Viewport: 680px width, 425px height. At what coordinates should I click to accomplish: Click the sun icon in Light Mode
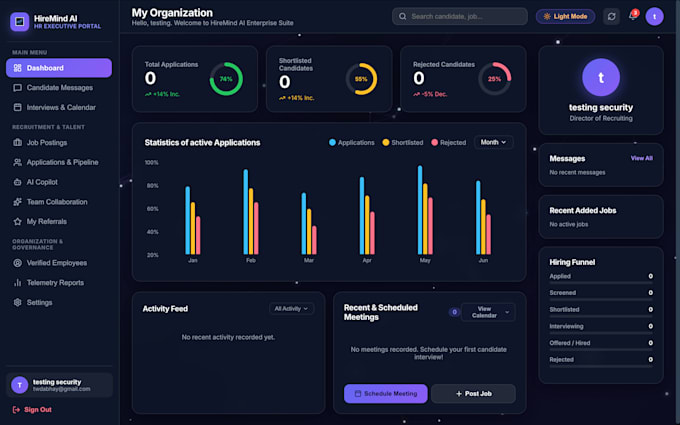coord(547,16)
